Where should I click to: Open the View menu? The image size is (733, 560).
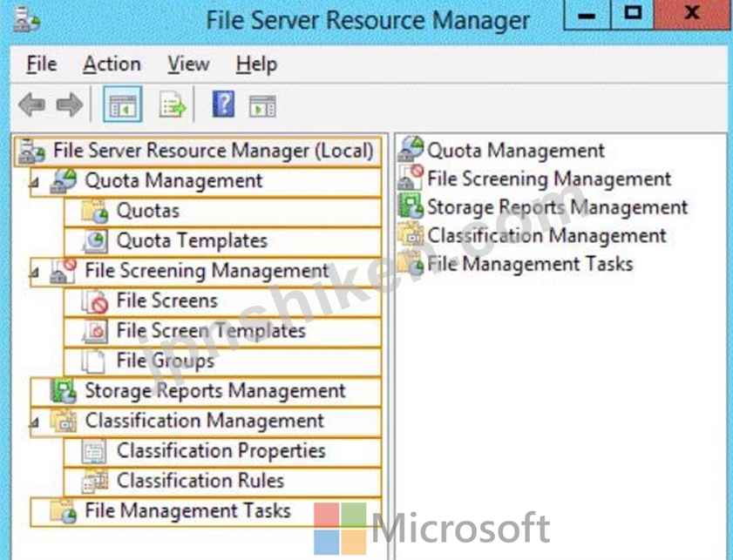coord(188,64)
